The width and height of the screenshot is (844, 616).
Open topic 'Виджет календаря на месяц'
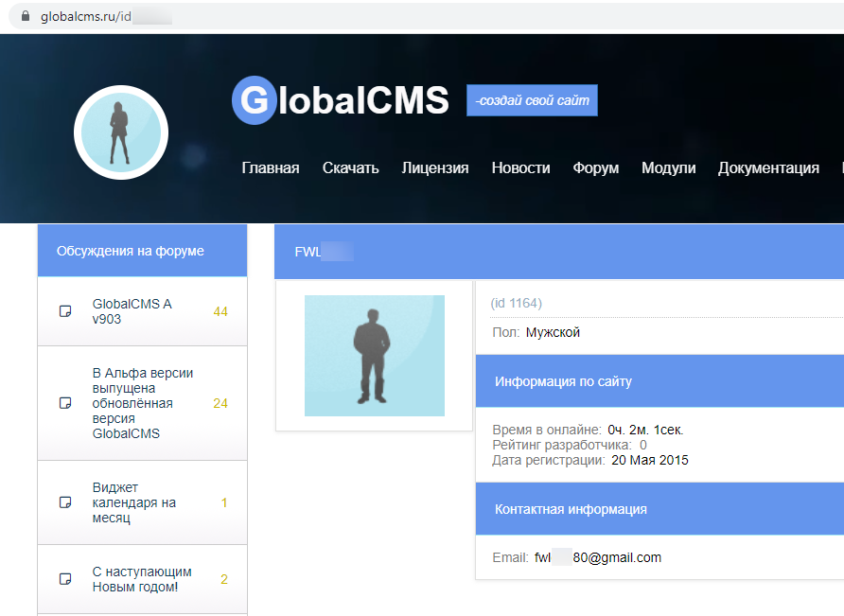click(x=134, y=502)
